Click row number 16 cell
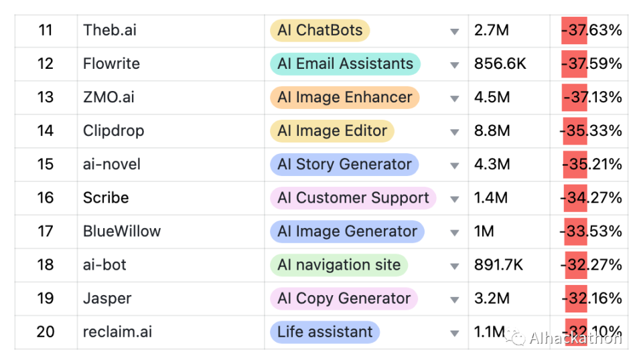643x364 pixels. (46, 197)
